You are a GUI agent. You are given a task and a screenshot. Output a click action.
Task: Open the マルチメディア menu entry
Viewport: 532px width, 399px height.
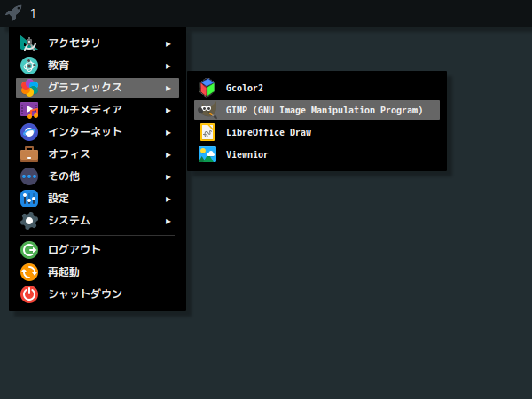pos(98,110)
